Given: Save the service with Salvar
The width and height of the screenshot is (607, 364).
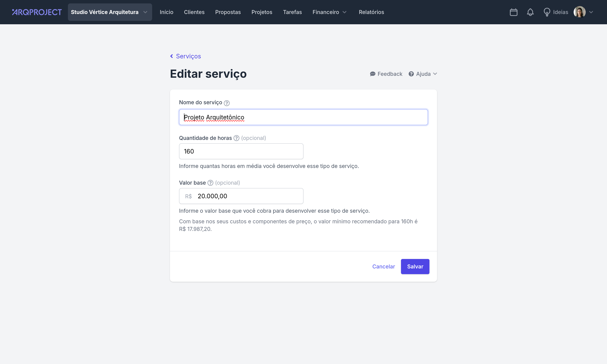Looking at the screenshot, I should [415, 266].
